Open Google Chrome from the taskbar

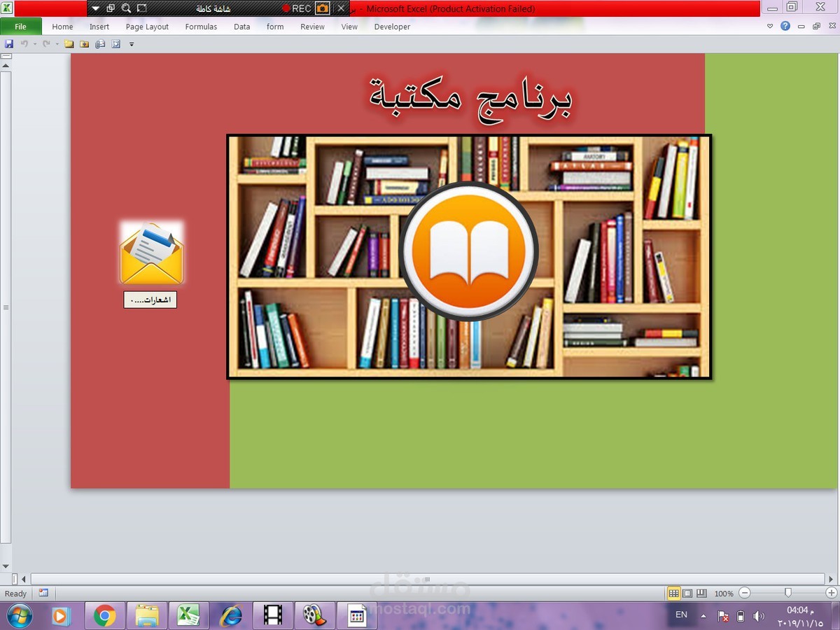click(104, 615)
